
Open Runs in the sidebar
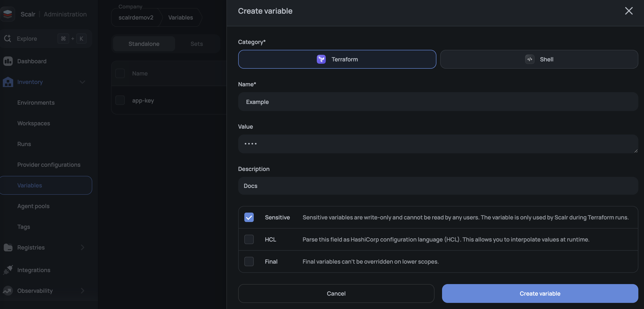[24, 144]
